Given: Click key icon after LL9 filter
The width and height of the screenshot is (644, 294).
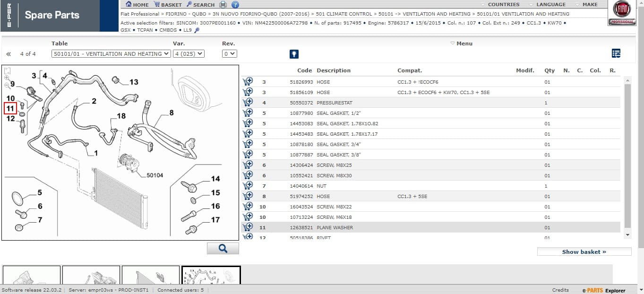Looking at the screenshot, I should (197, 30).
